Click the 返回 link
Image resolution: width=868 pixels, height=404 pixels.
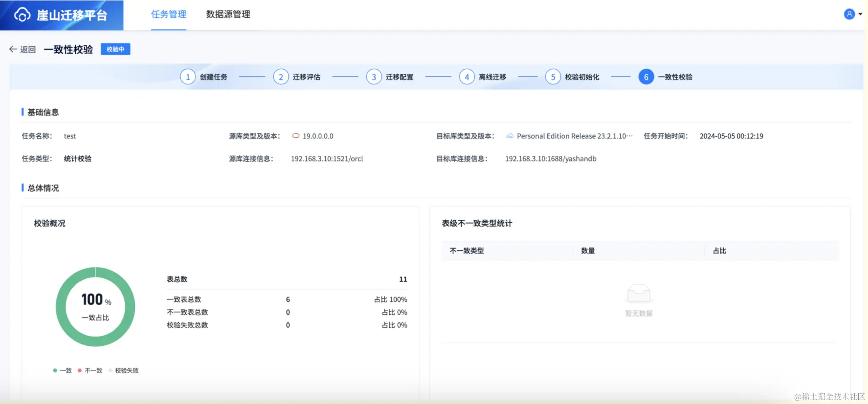click(x=28, y=49)
